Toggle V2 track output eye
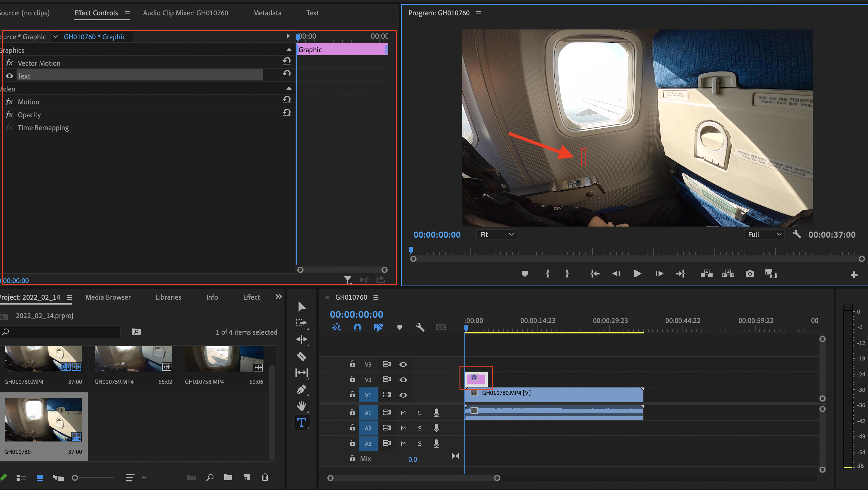868x490 pixels. point(403,379)
